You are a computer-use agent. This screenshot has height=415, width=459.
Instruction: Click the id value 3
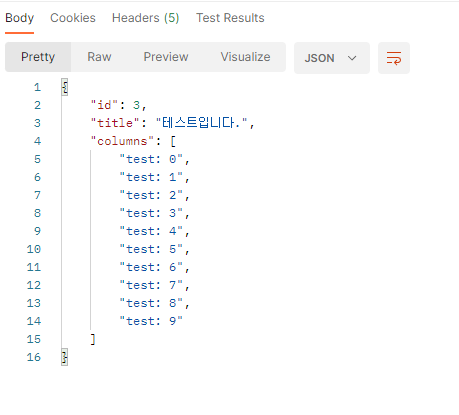click(x=136, y=105)
